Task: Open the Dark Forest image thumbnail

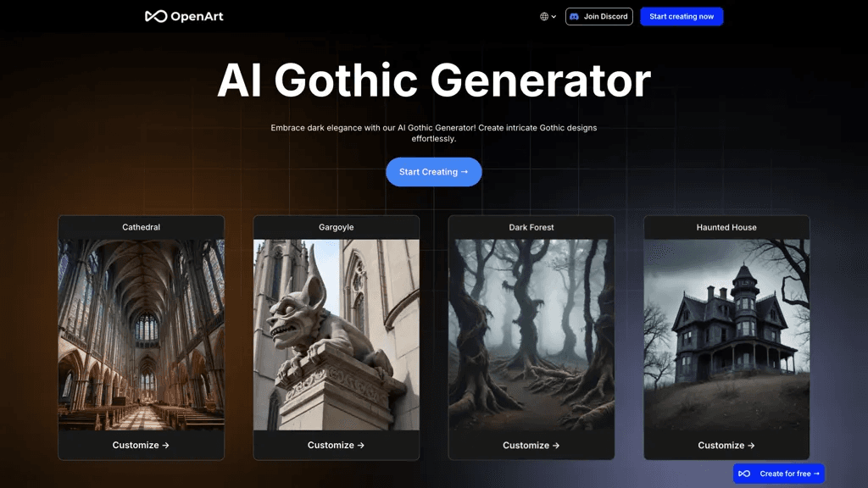Action: pos(531,335)
